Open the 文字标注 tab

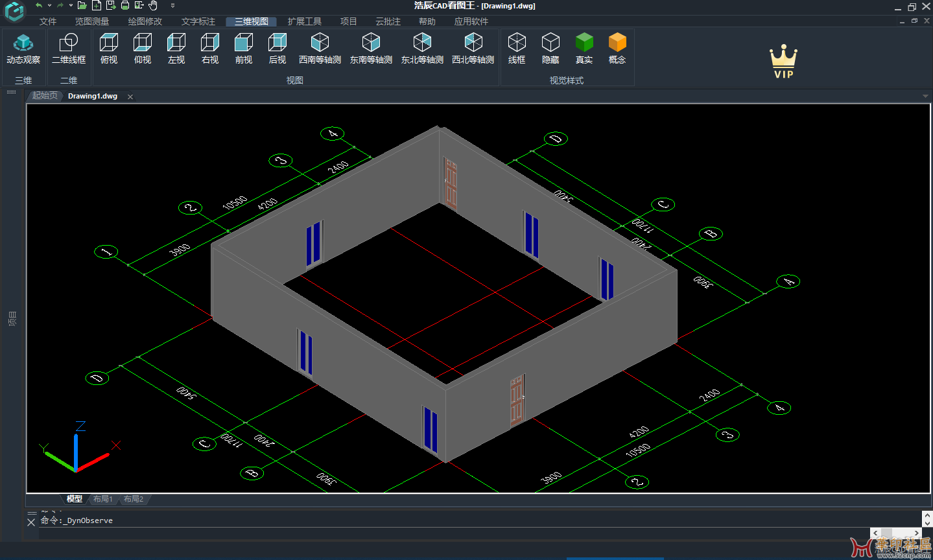pyautogui.click(x=198, y=21)
